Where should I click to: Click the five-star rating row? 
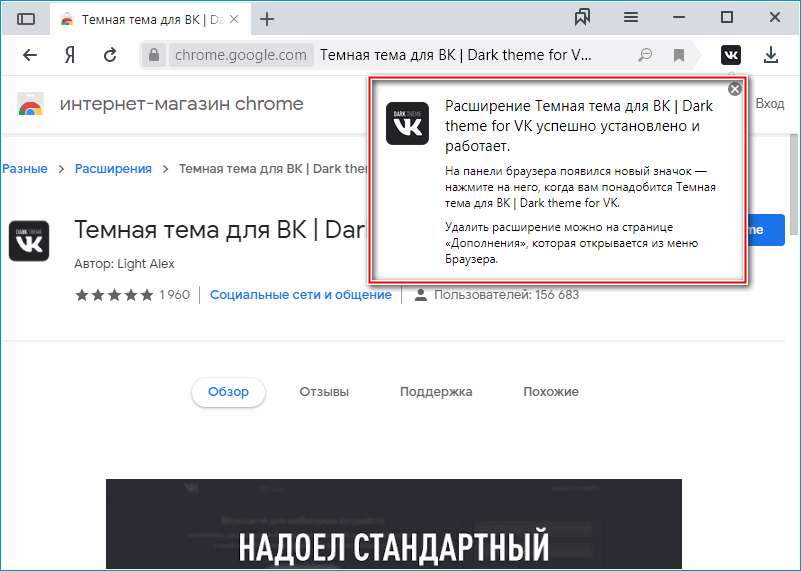(x=114, y=295)
